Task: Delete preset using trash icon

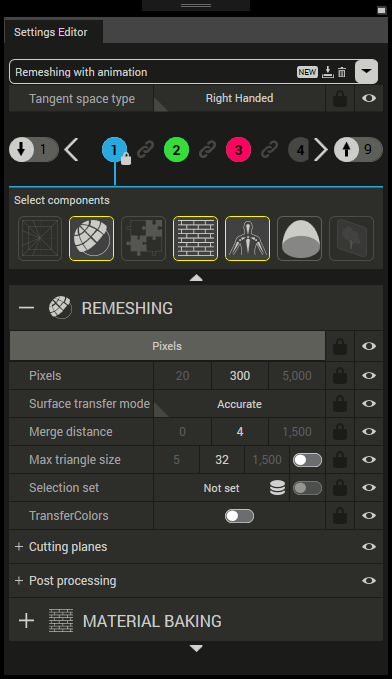Action: coord(342,72)
